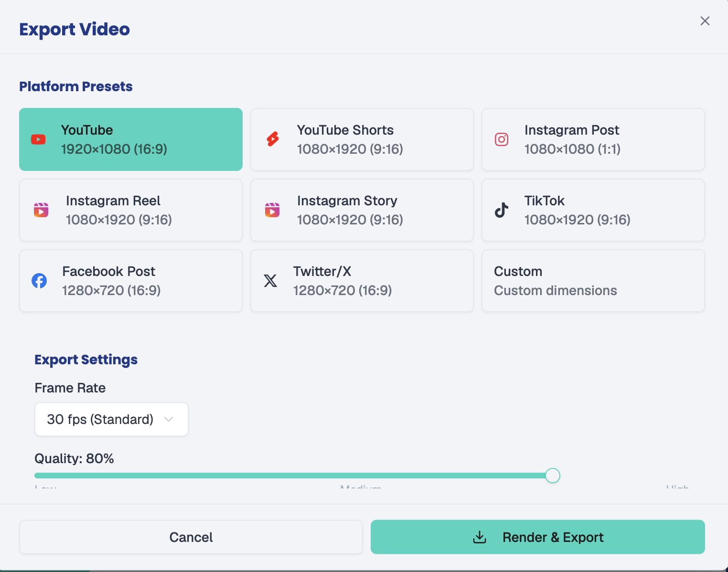Screen dimensions: 728x572
Task: Click the Quality slider track near its midpoint
Action: pyautogui.click(x=362, y=476)
